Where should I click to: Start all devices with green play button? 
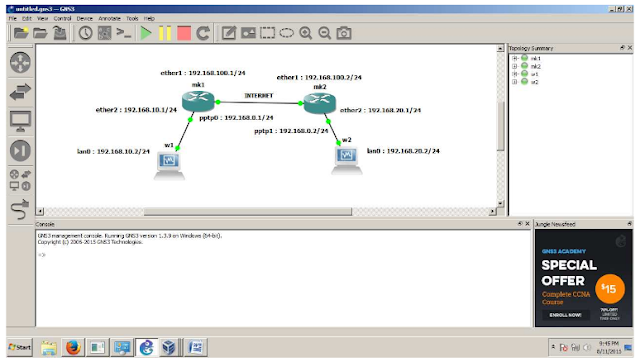146,33
